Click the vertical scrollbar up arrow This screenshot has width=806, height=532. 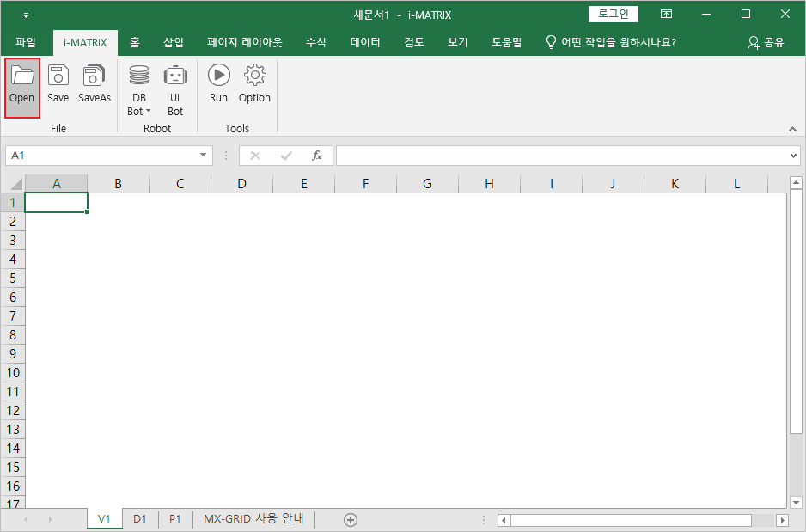point(797,182)
